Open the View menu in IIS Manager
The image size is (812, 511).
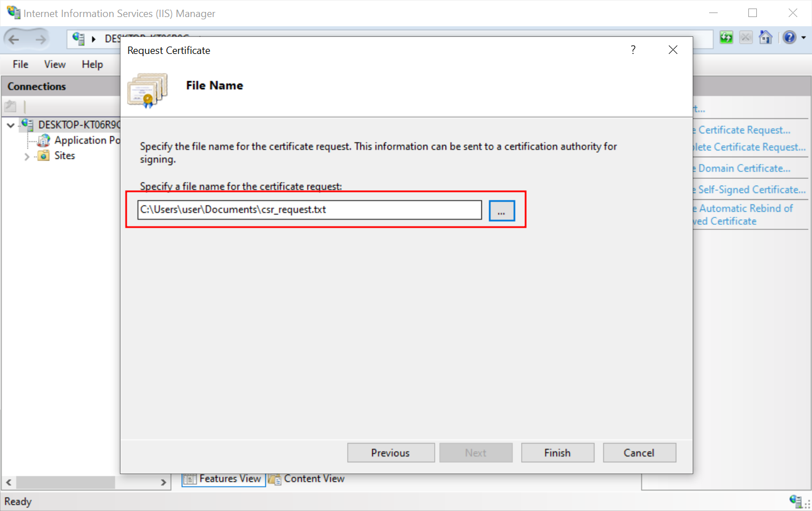click(55, 64)
